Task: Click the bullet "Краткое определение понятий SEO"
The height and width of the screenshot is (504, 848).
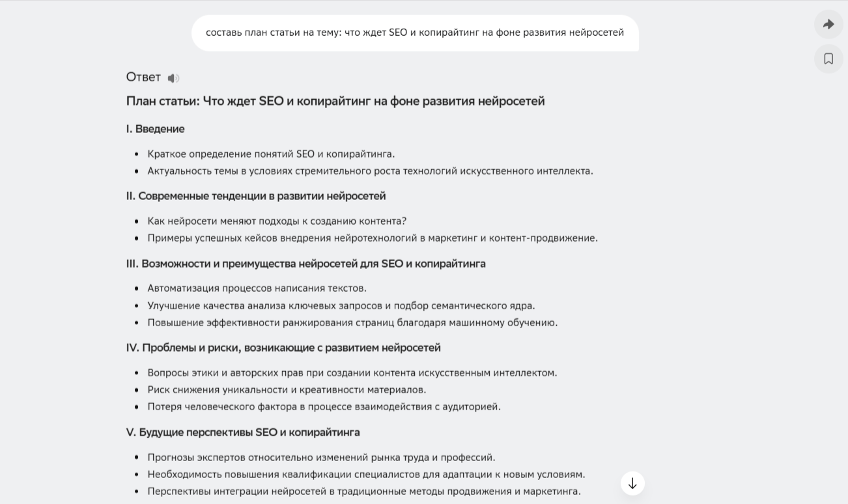Action: [271, 154]
